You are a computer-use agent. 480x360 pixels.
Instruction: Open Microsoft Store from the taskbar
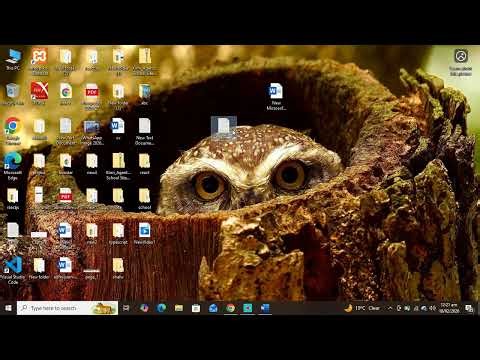(x=196, y=308)
